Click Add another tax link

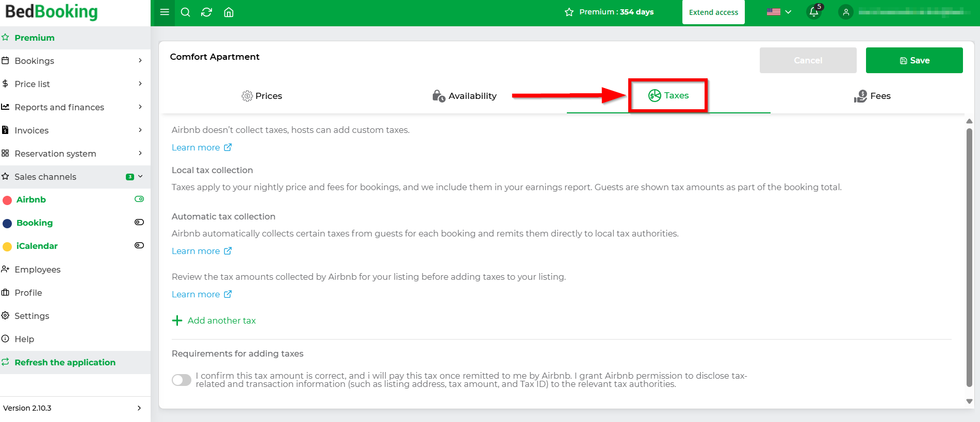coord(214,320)
